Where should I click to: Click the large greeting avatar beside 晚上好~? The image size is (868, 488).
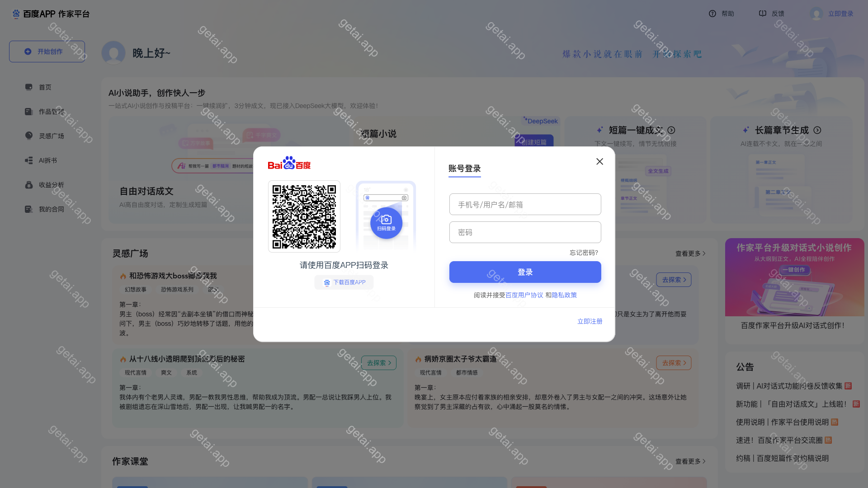pyautogui.click(x=113, y=53)
